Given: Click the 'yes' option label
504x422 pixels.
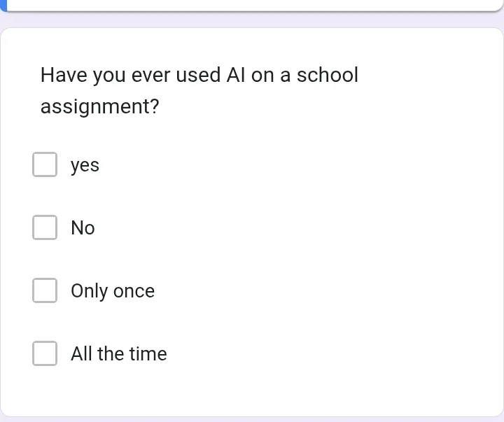Looking at the screenshot, I should 85,165.
